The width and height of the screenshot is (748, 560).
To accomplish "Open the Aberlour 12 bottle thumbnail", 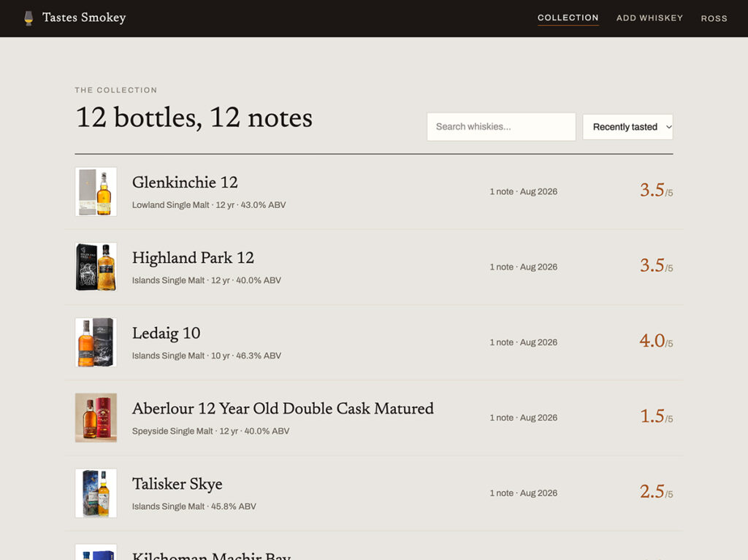I will click(x=96, y=418).
